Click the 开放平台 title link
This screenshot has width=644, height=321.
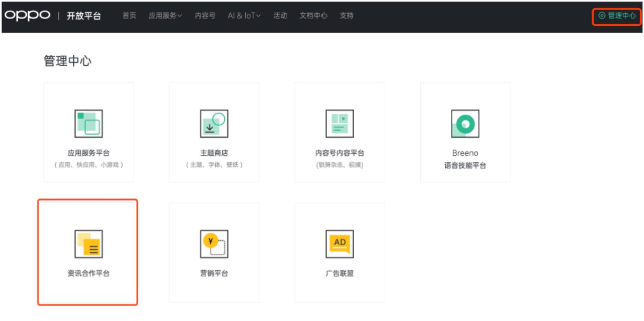click(x=84, y=16)
